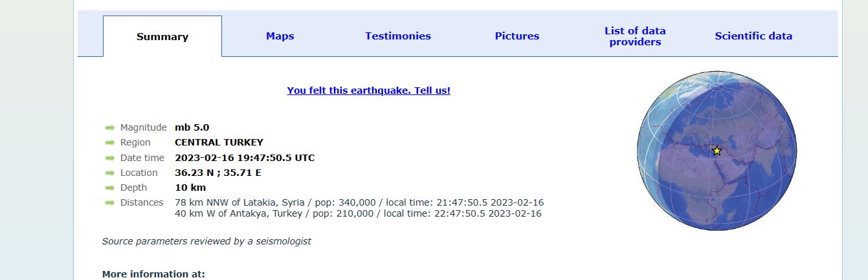Click the green arrow beside Magnitude
This screenshot has height=280, width=868.
(110, 128)
